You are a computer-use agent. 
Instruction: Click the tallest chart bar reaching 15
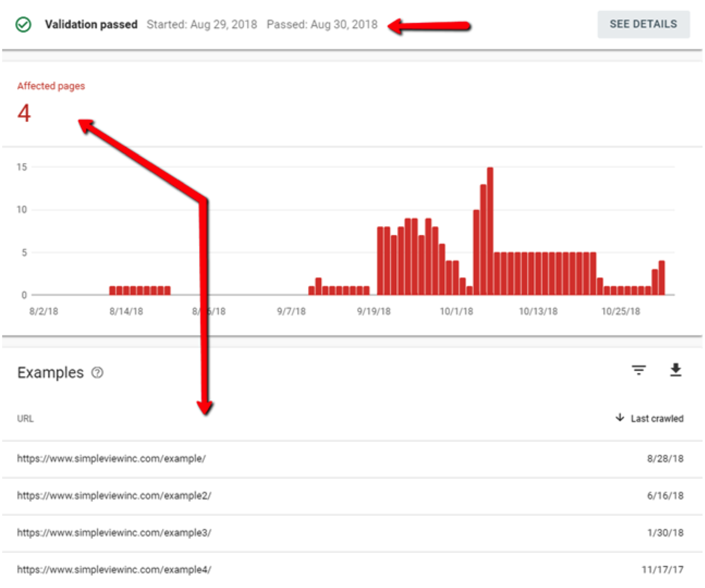pos(490,231)
